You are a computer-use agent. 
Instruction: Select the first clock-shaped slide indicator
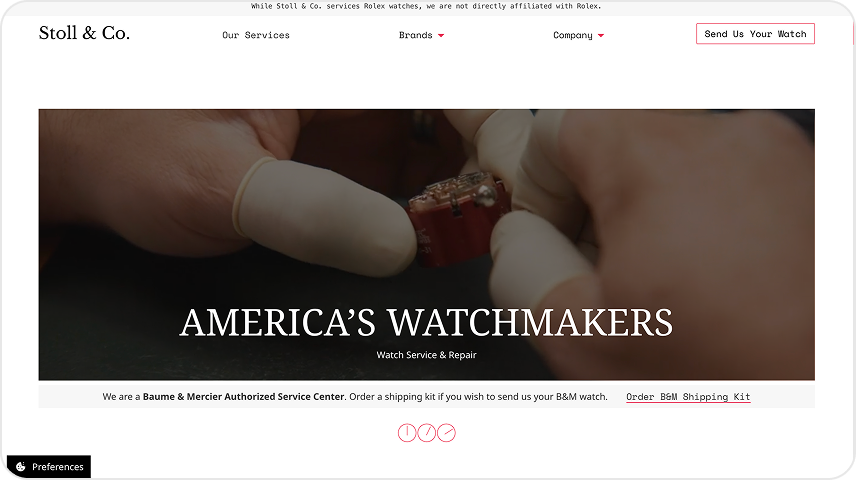(407, 432)
